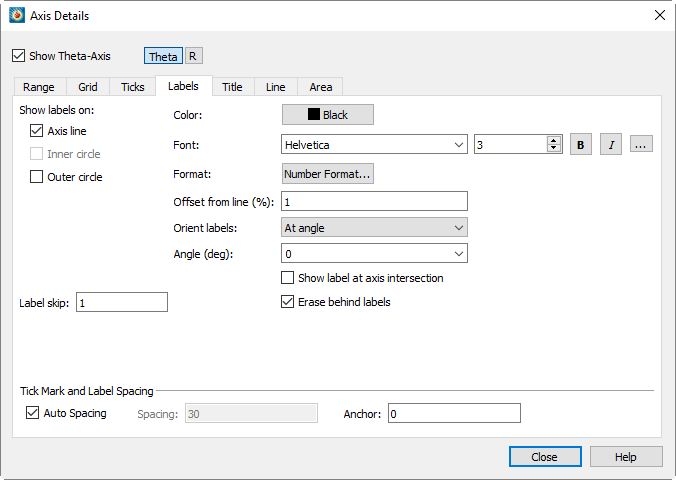The height and width of the screenshot is (480, 676).
Task: Toggle bold font style button
Action: tap(580, 144)
